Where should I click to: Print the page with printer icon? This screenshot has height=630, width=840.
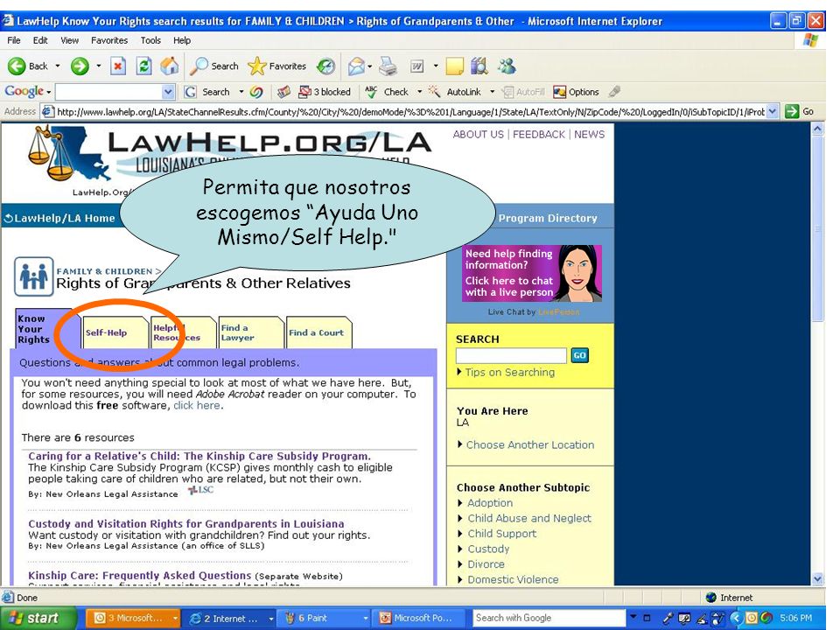pyautogui.click(x=388, y=66)
